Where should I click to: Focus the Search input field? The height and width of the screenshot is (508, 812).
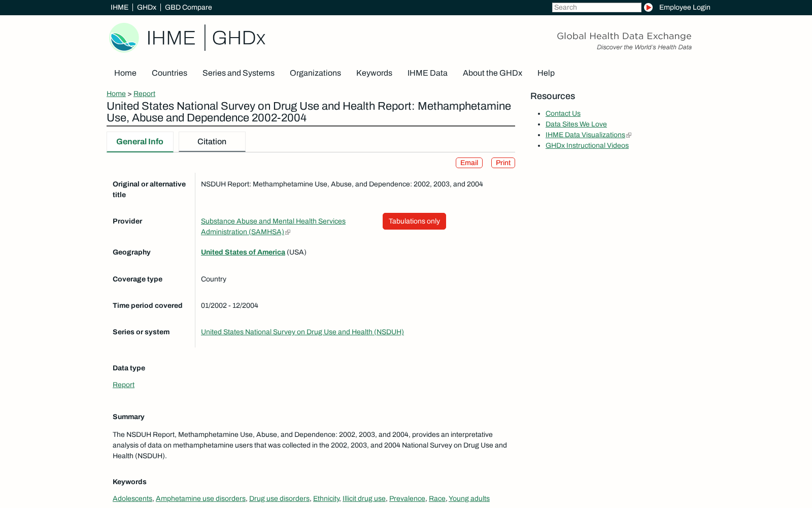596,7
